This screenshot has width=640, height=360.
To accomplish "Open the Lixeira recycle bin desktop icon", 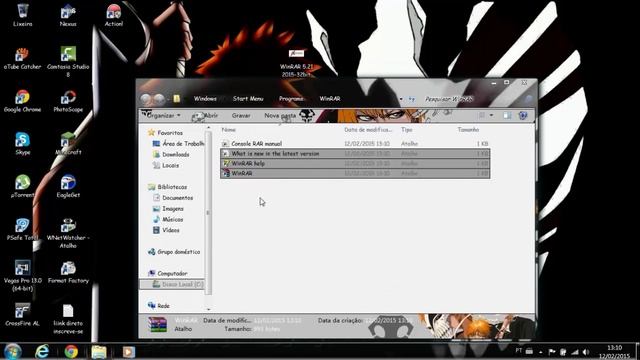I will click(x=22, y=15).
